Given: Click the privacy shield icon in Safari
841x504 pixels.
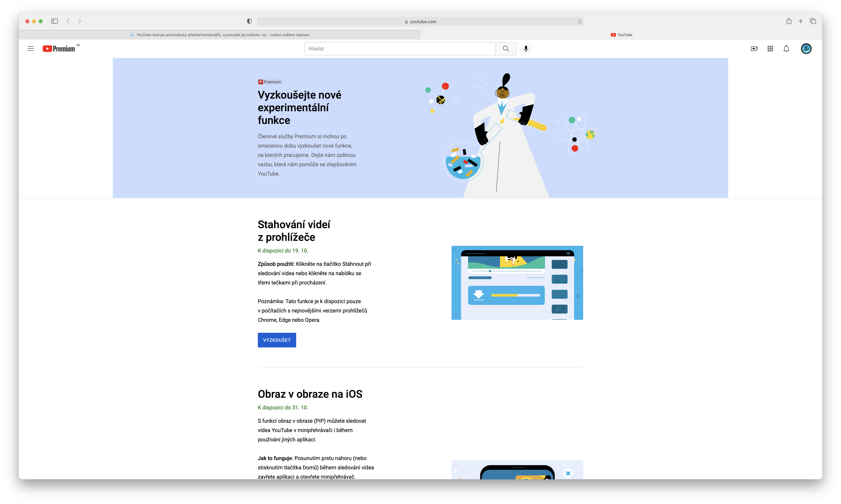Looking at the screenshot, I should point(249,21).
